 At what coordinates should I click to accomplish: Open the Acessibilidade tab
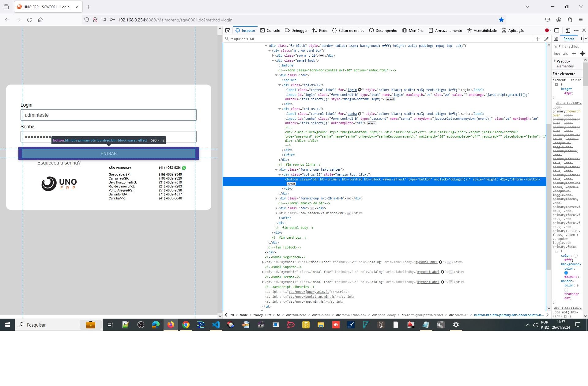pyautogui.click(x=482, y=30)
